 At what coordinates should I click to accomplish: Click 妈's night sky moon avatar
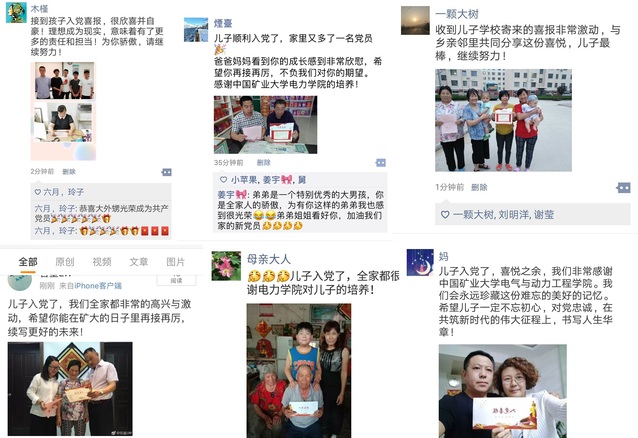[x=420, y=263]
